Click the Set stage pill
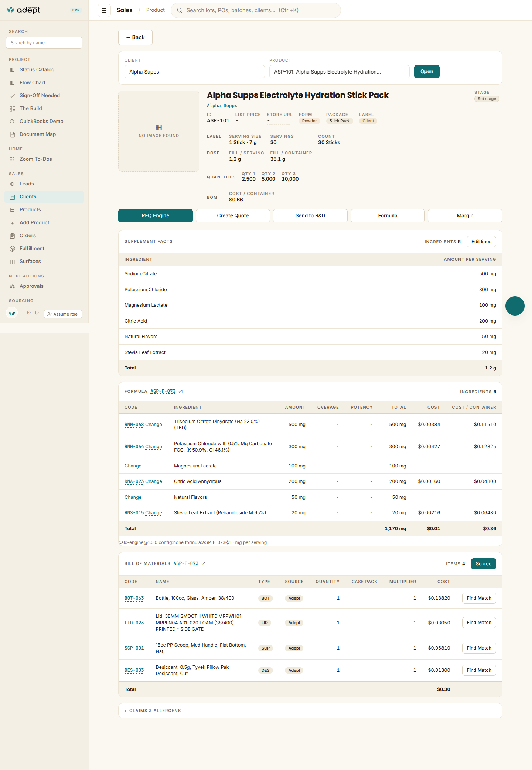Image resolution: width=532 pixels, height=770 pixels. tap(487, 99)
